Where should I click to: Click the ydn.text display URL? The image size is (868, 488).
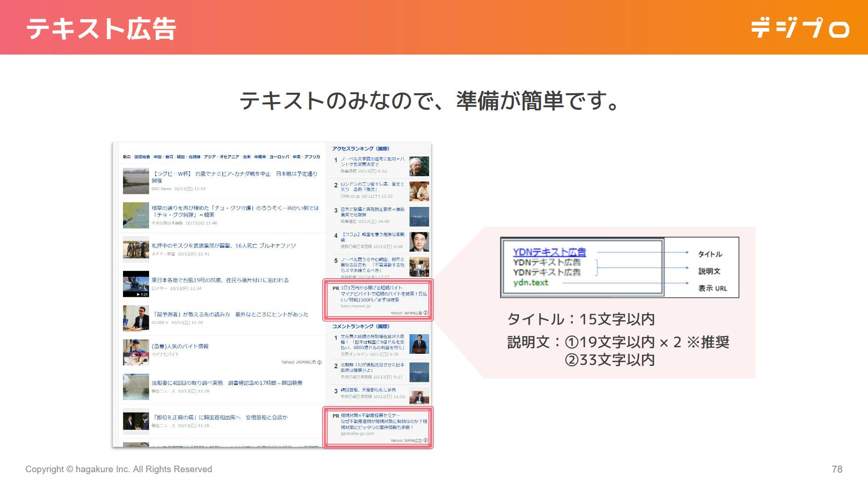(531, 282)
